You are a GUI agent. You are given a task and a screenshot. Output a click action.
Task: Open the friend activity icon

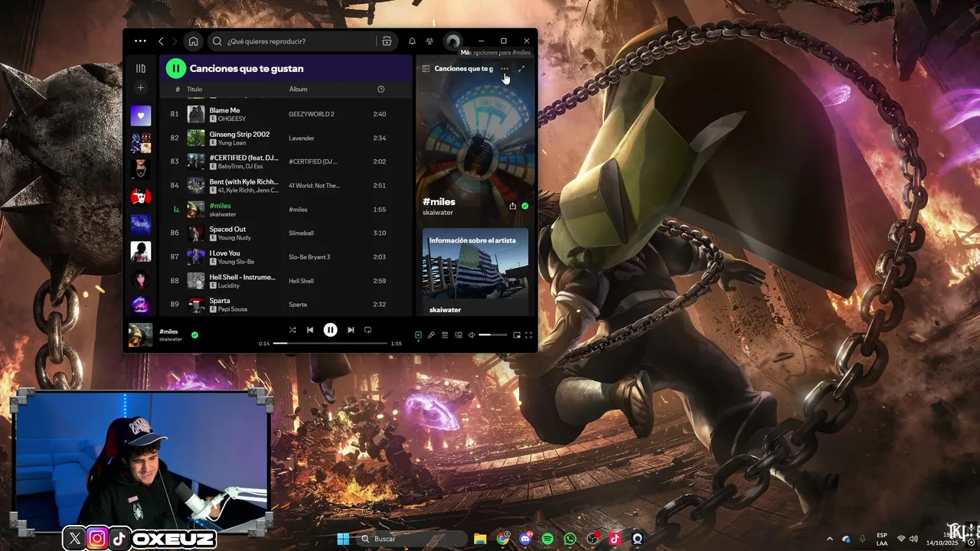(x=430, y=41)
